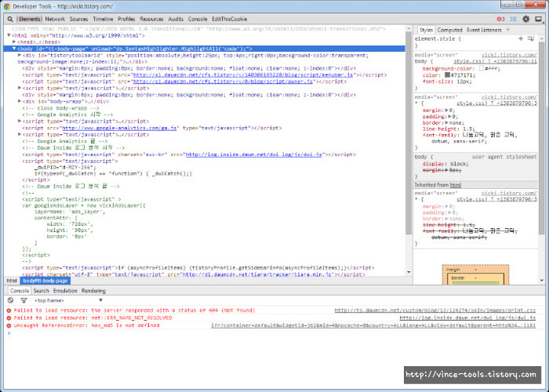Expand padding shorthand in style rule
The image size is (549, 392).
click(x=449, y=117)
